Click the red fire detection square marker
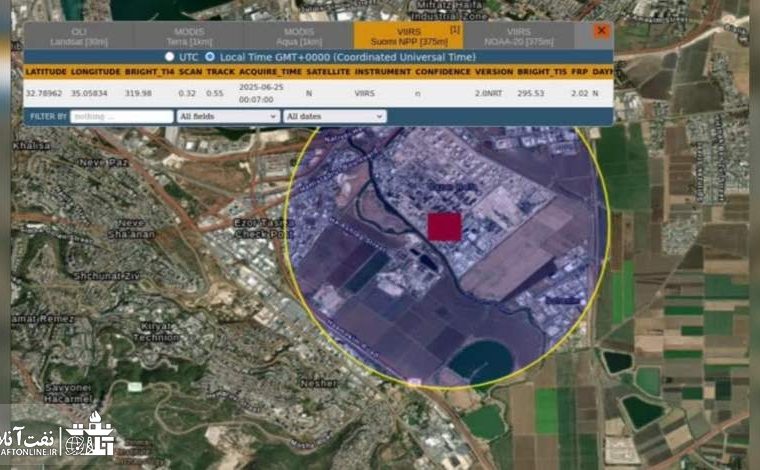Screen dimensions: 760x470 (x=444, y=227)
